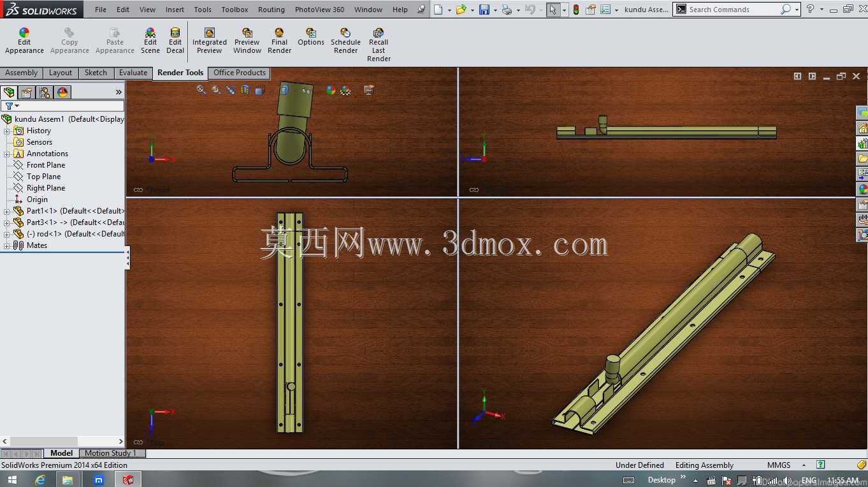Open the File Explorer task pane tab
This screenshot has width=868, height=487.
click(863, 158)
